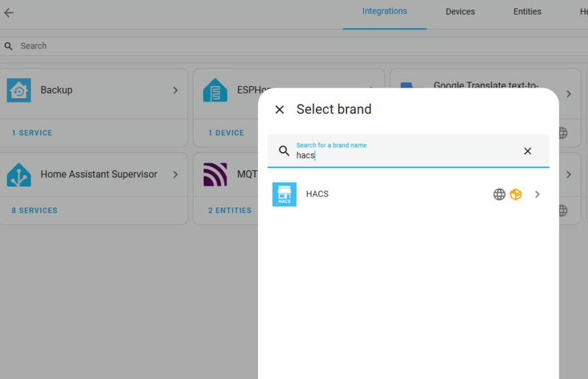Image resolution: width=588 pixels, height=379 pixels.
Task: Click the MQTT integration icon
Action: coord(215,174)
